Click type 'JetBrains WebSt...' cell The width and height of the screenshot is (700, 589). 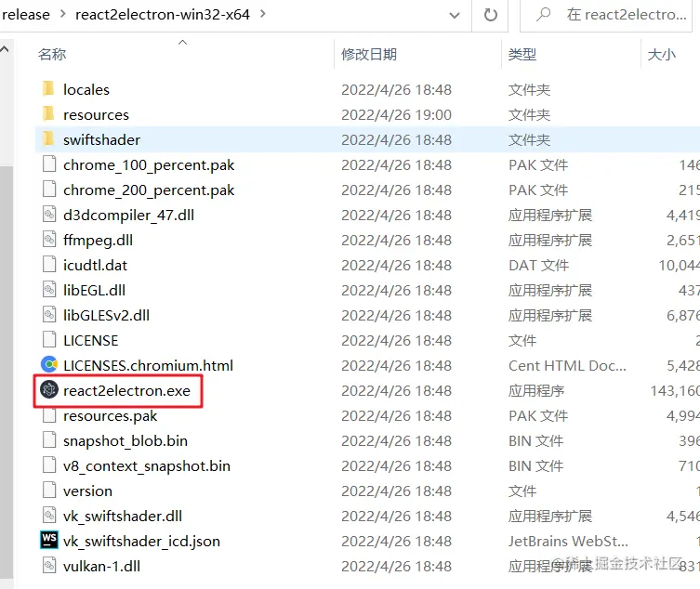click(x=568, y=542)
